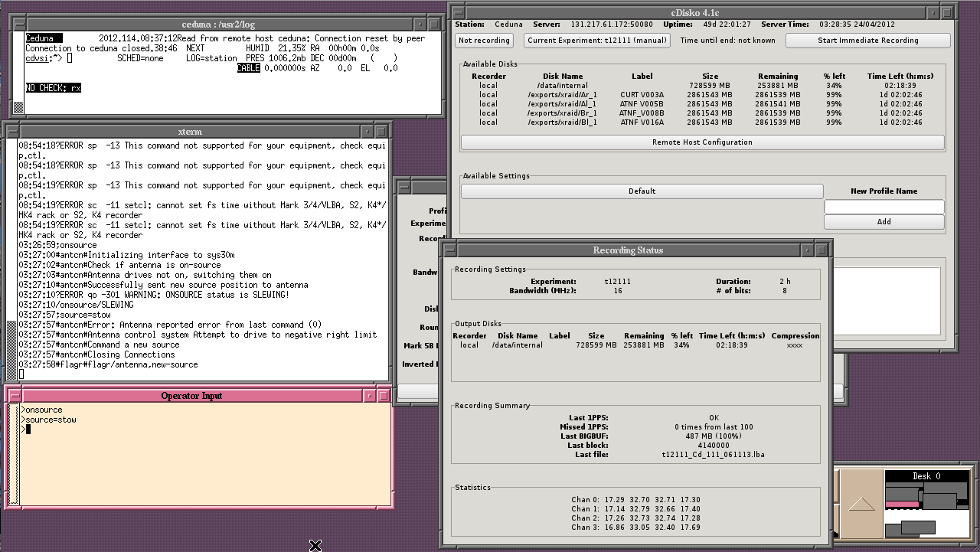Click Start Immediate Recording
This screenshot has height=552, width=980.
(x=867, y=41)
